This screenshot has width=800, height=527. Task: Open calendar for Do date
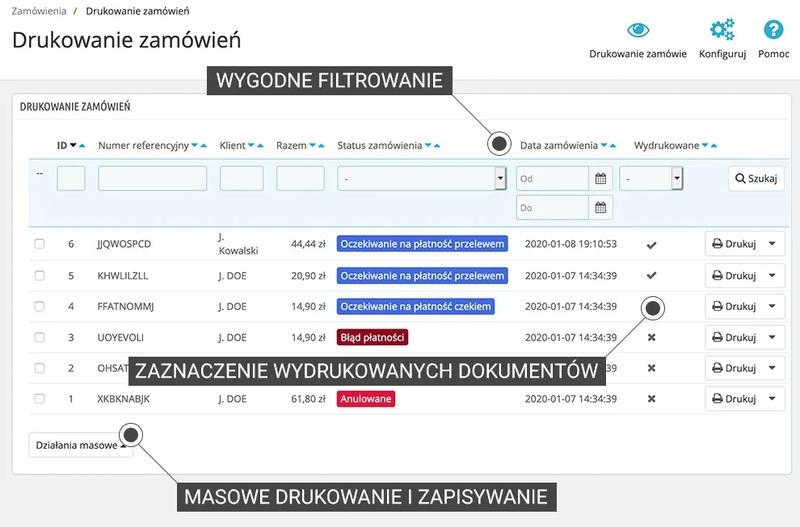tap(601, 208)
